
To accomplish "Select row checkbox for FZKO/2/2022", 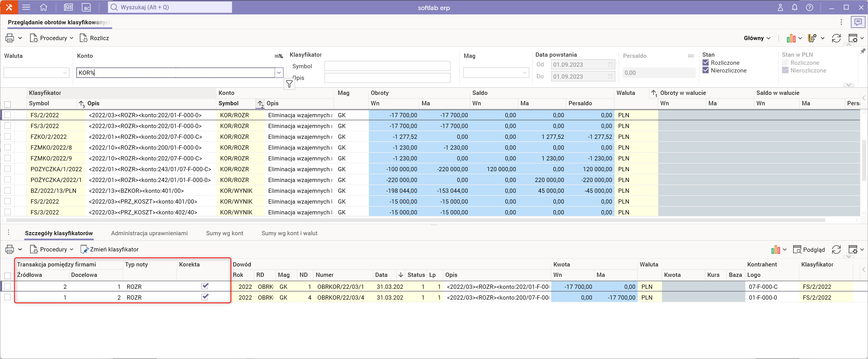I will point(8,137).
